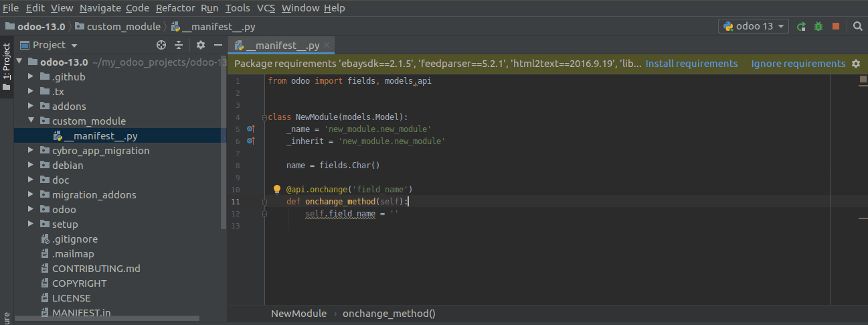The image size is (868, 325).
Task: Click the line number 11 in the gutter
Action: (x=235, y=201)
